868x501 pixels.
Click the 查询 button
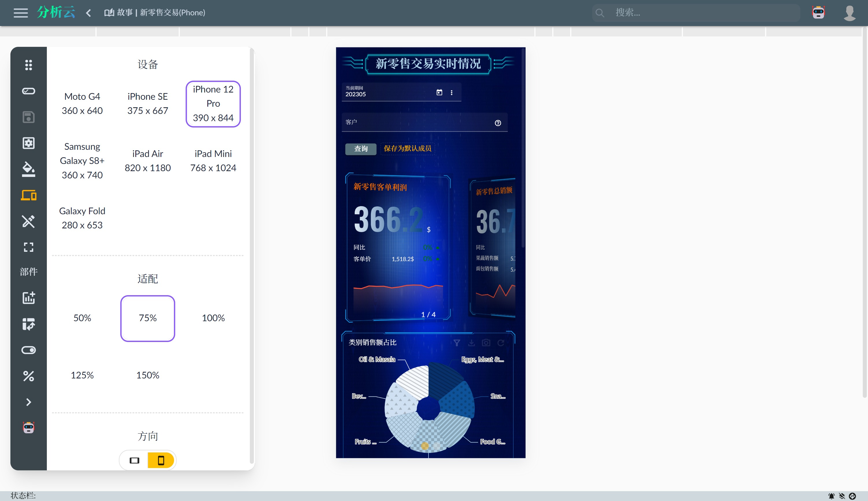pos(361,149)
